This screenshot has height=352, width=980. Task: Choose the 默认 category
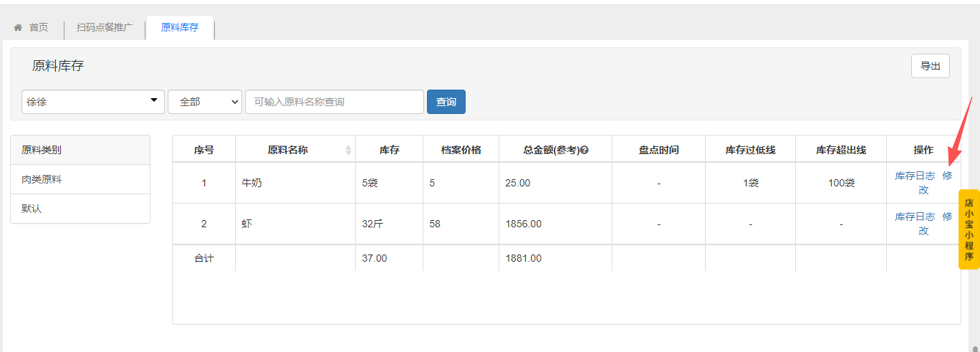point(32,209)
